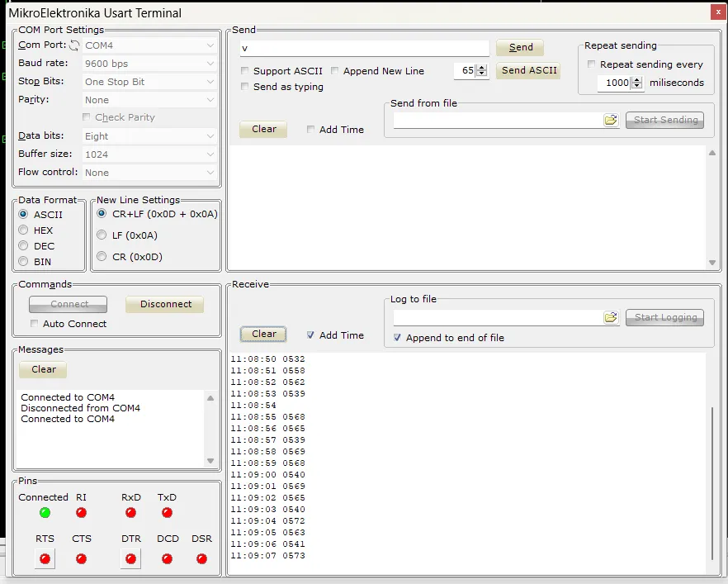Choose LF (0x0A) new line setting
This screenshot has width=728, height=584.
tap(102, 235)
